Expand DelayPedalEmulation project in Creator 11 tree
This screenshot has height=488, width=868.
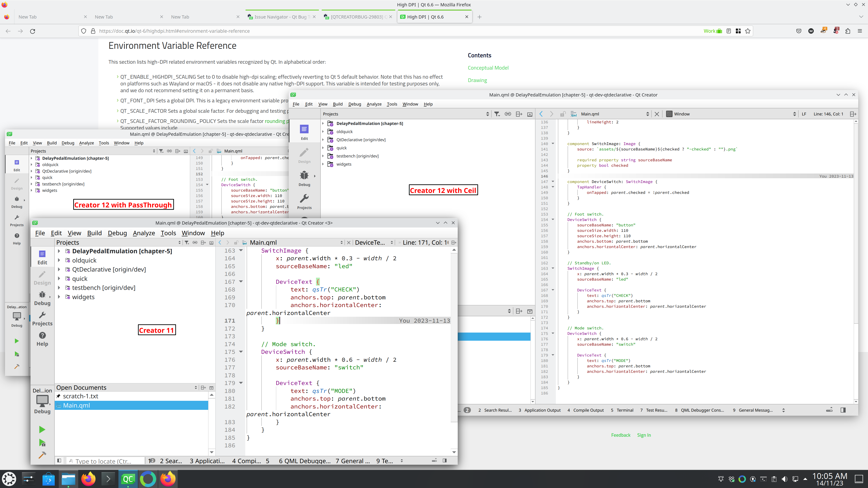coord(59,251)
